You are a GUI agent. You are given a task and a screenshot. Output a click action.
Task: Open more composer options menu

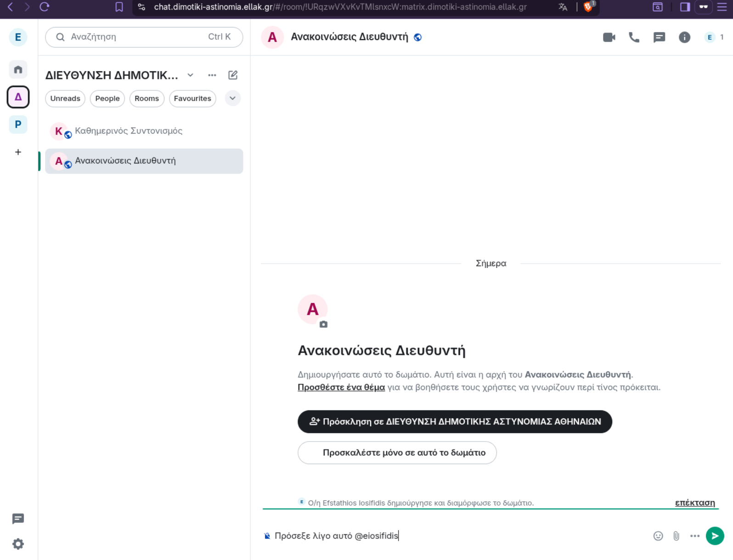coord(694,536)
